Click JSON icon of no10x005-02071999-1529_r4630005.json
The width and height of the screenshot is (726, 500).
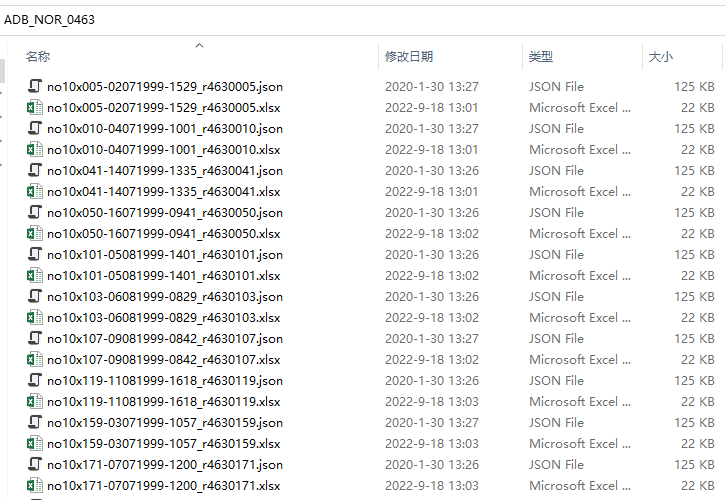[35, 87]
